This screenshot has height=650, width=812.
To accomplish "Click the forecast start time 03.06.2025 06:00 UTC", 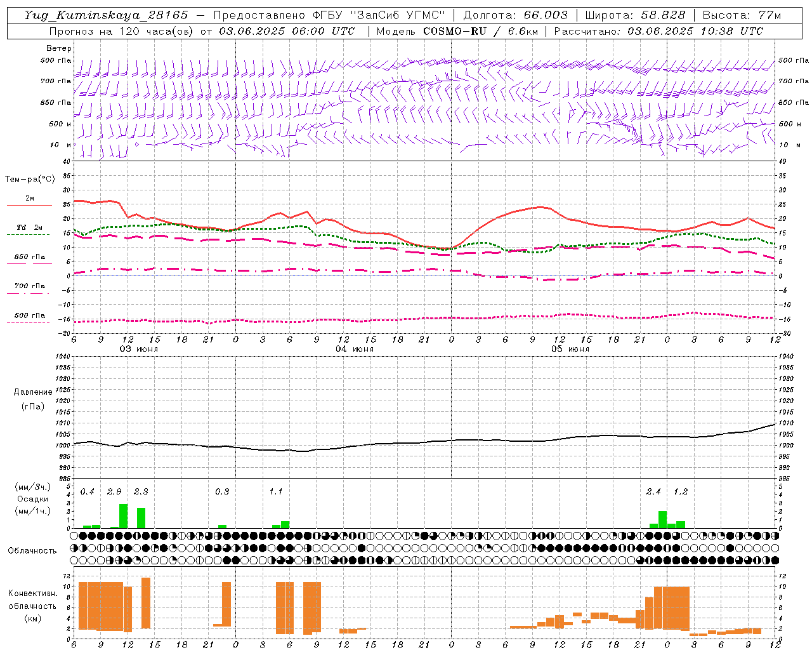I will click(287, 31).
